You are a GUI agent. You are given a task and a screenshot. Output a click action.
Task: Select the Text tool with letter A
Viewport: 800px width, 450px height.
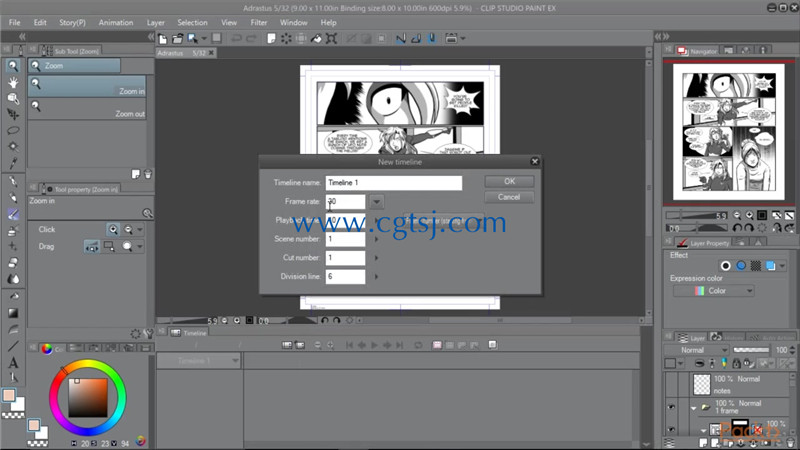tap(13, 363)
